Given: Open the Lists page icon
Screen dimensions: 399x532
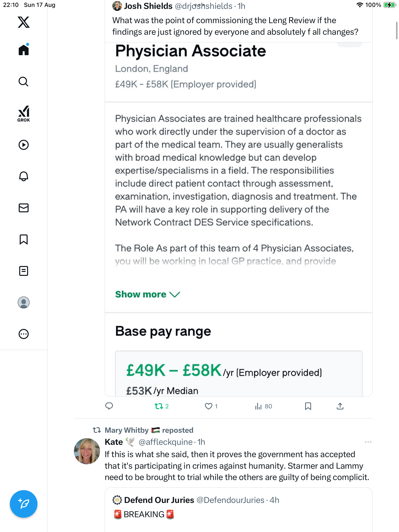Looking at the screenshot, I should point(24,271).
